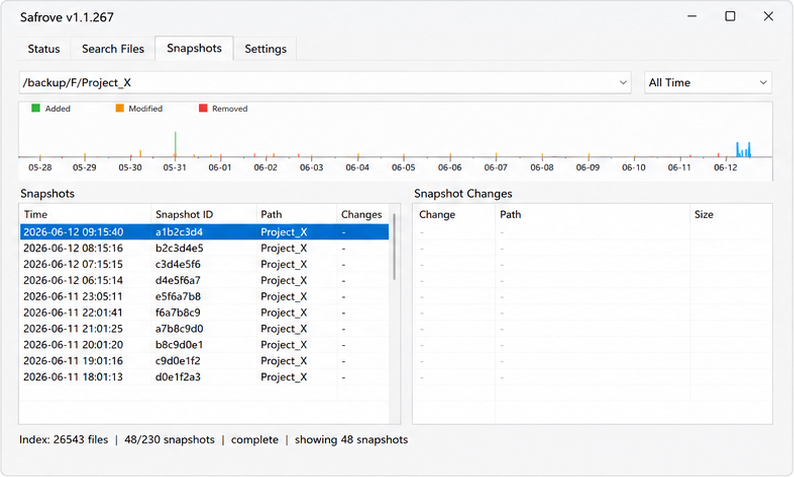This screenshot has width=794, height=477.
Task: Click the 06-05 date label on timeline
Action: click(404, 168)
